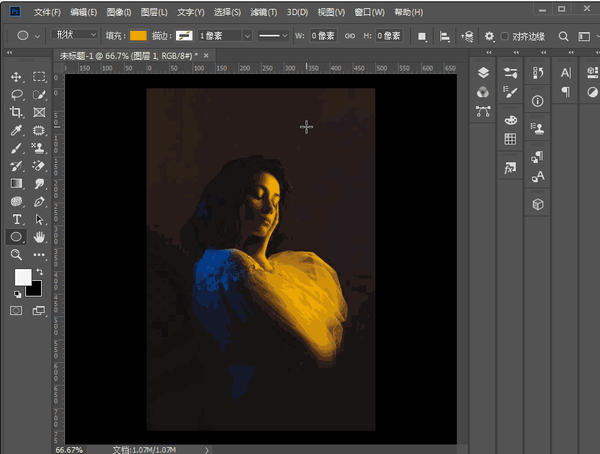Click the 66.67% zoom level field

[69, 450]
